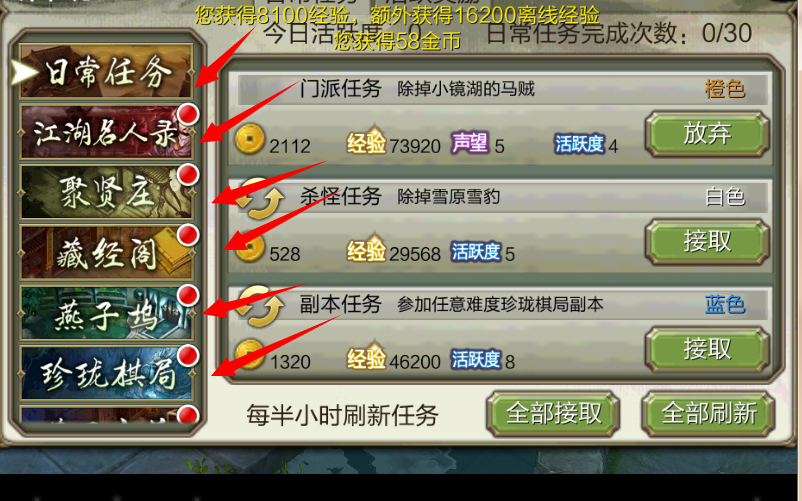Screen dimensions: 802x501
Task: Refresh the 杀怪任务 quest via arrows icon
Action: point(261,198)
